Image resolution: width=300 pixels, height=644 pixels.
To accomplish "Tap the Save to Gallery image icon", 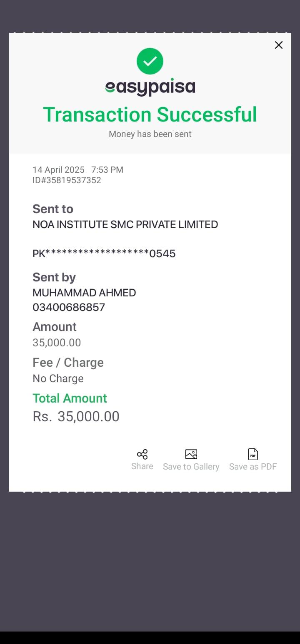I will (x=191, y=454).
